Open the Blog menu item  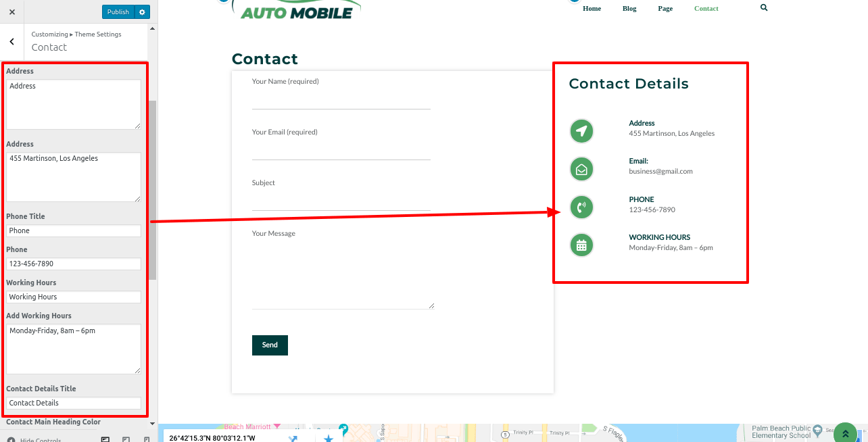coord(629,9)
